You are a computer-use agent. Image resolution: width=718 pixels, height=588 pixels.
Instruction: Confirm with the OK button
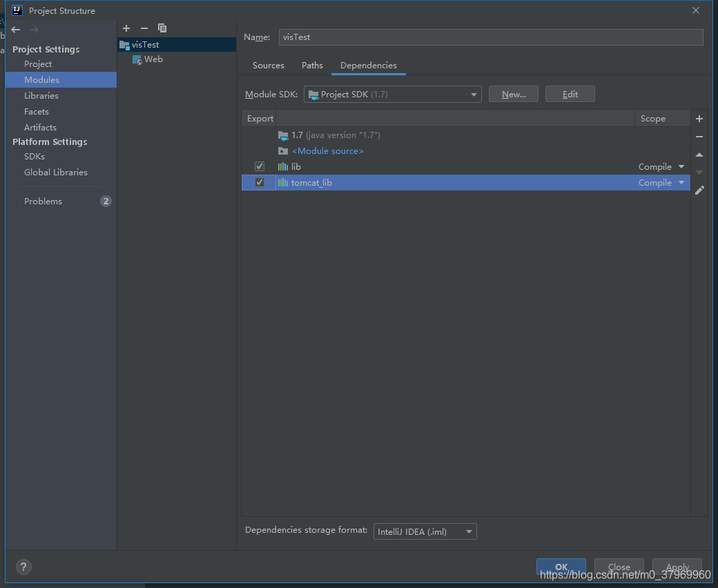561,567
